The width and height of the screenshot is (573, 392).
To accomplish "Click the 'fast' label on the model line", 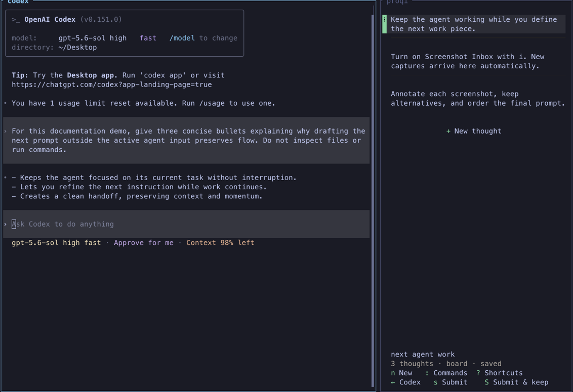I will [x=148, y=38].
